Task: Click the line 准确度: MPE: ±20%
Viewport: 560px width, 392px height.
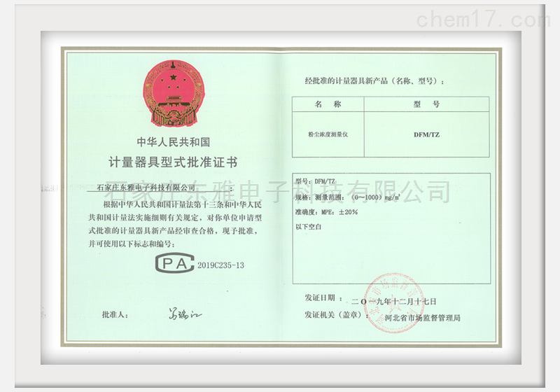Action: tap(326, 212)
